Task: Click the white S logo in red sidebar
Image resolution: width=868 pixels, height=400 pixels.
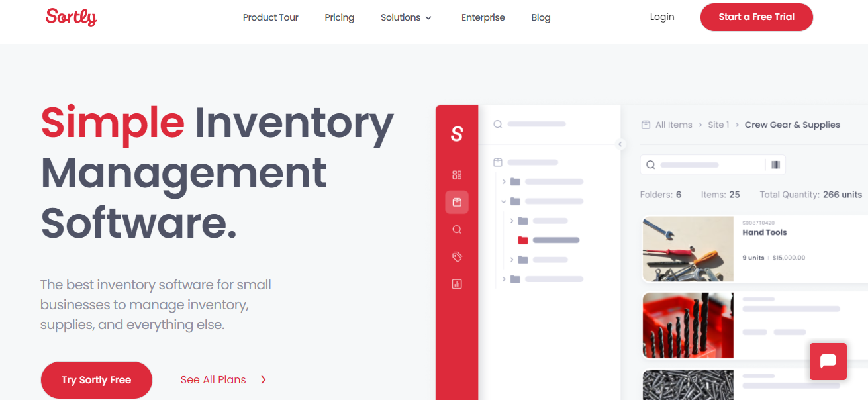Action: click(x=457, y=134)
